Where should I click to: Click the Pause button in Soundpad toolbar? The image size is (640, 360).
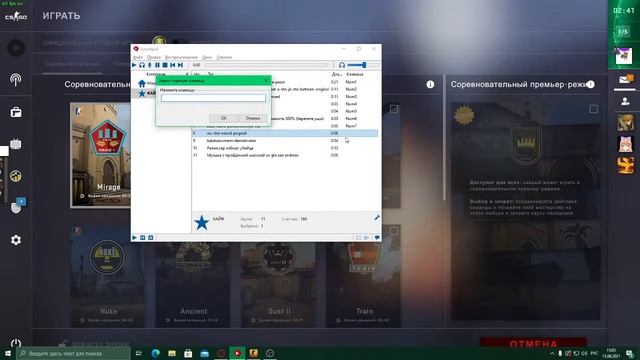pos(157,65)
